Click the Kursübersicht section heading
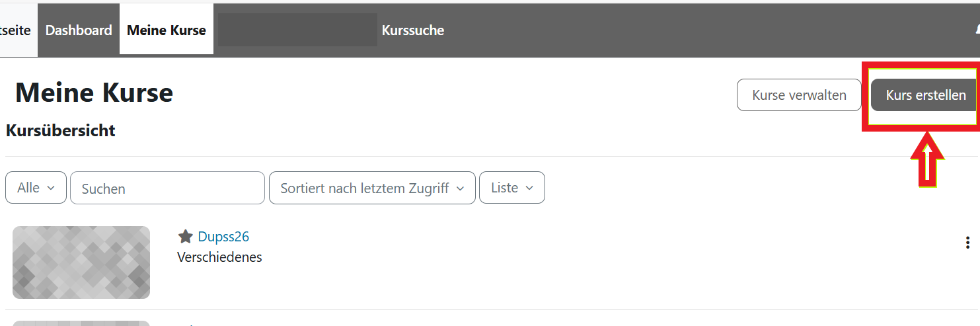 click(61, 131)
